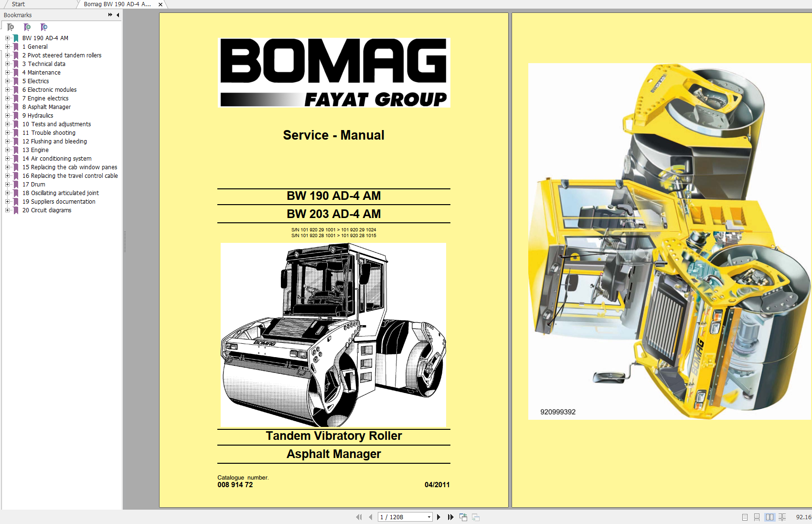Open bookmark 20 Circuit diagrams
The width and height of the screenshot is (812, 524).
click(47, 210)
